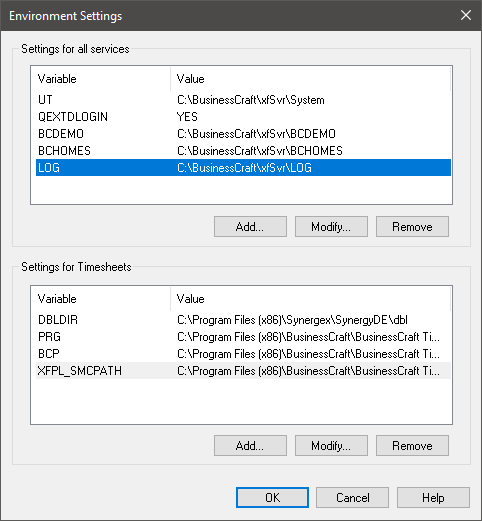Select the BCDEMO variable entry

pos(243,134)
